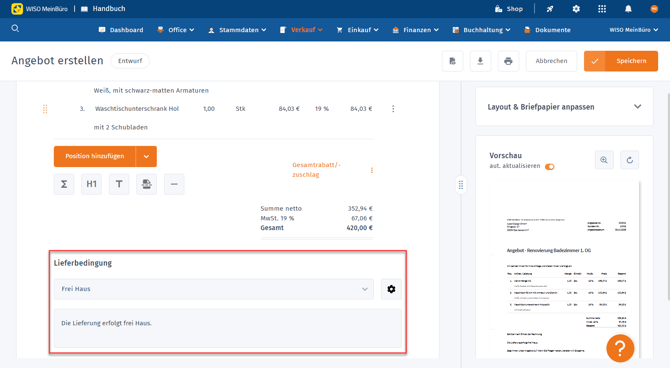The image size is (670, 368).
Task: Expand Layout & Briefpapier anpassen section
Action: 564,107
